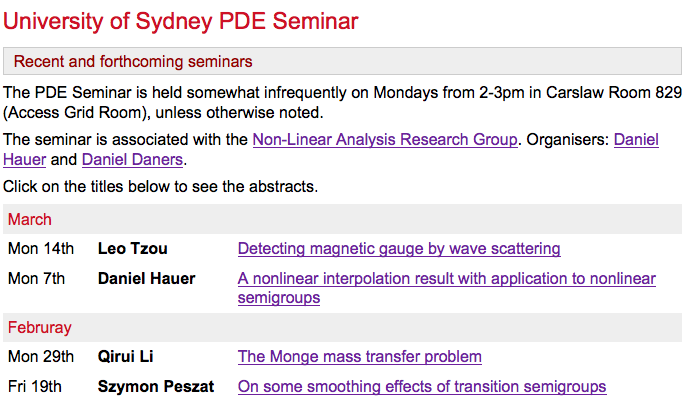
Task: Open the Daniel Daners organiser link
Action: [x=133, y=160]
